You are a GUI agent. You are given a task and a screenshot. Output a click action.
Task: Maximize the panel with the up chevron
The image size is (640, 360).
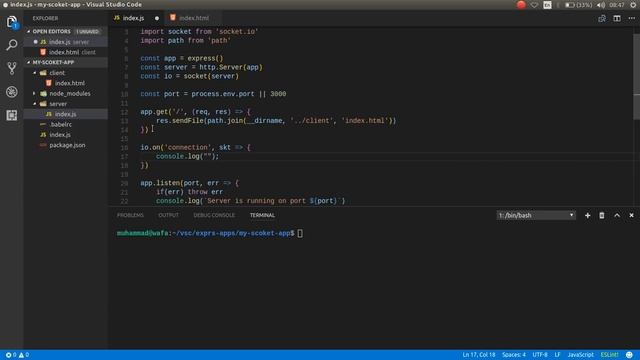[x=617, y=215]
